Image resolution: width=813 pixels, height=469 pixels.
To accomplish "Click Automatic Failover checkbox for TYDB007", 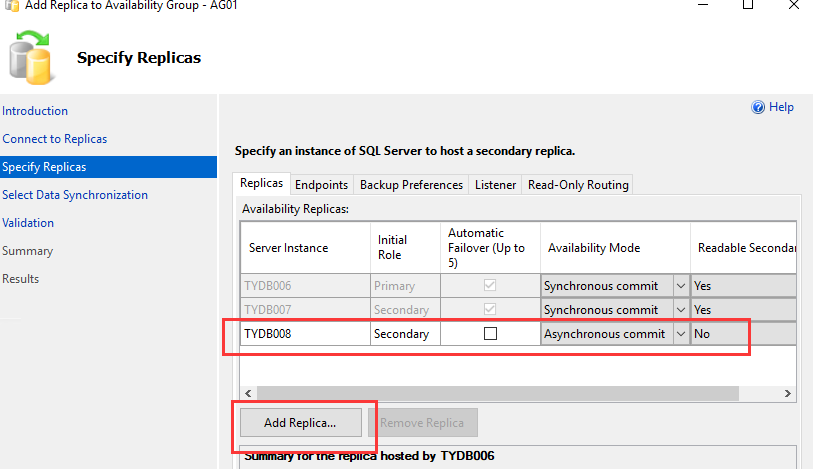I will click(490, 310).
